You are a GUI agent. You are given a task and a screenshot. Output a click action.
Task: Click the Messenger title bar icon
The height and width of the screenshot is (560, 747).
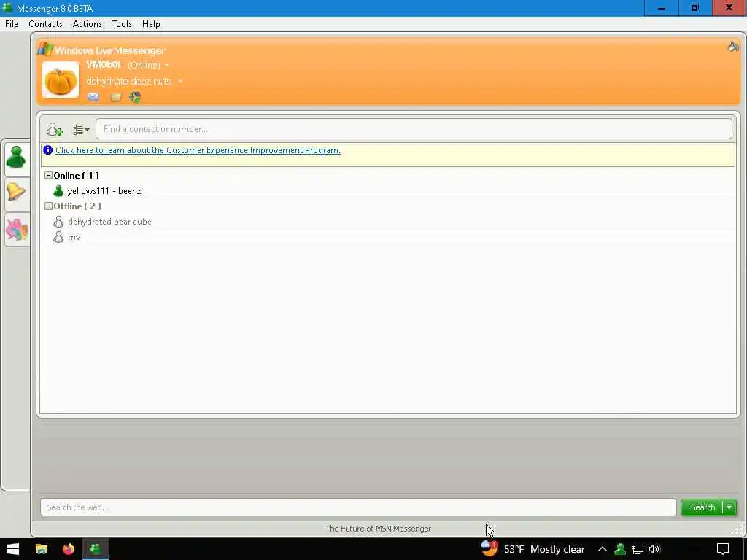(x=7, y=7)
